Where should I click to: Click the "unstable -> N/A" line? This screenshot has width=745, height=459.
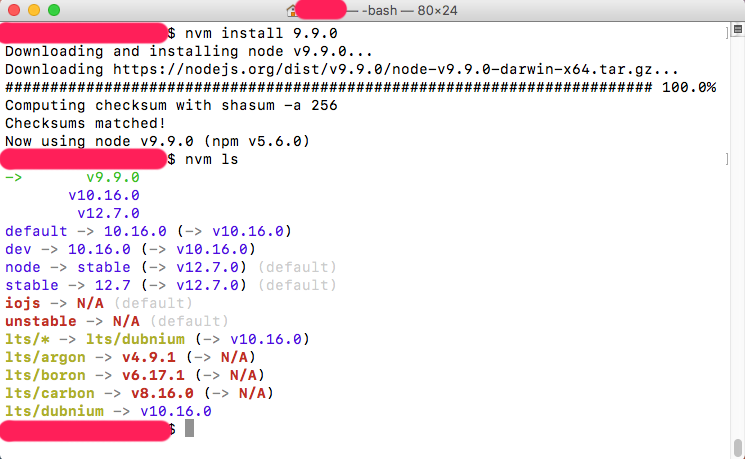(x=117, y=321)
